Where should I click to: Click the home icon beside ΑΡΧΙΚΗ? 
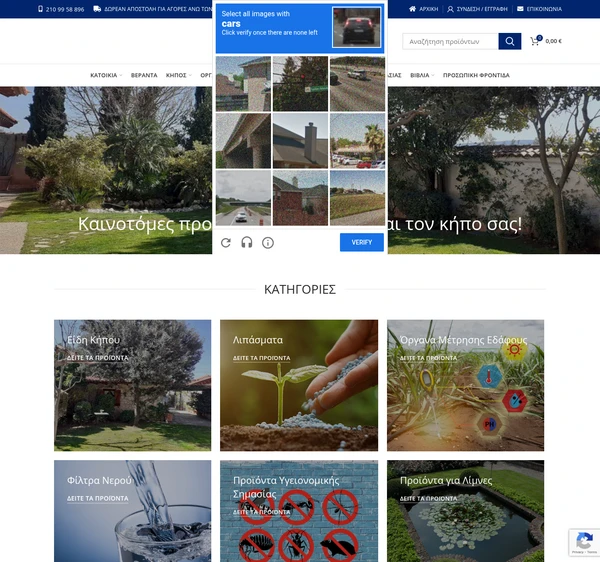coord(412,8)
